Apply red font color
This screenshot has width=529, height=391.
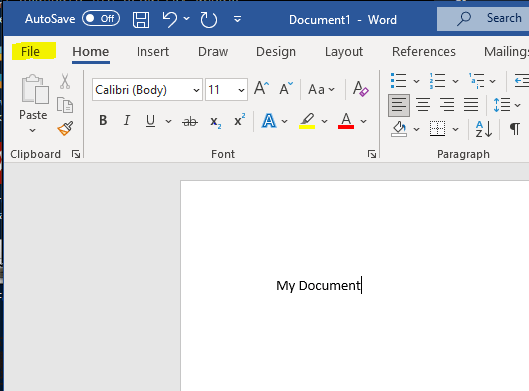pos(346,121)
